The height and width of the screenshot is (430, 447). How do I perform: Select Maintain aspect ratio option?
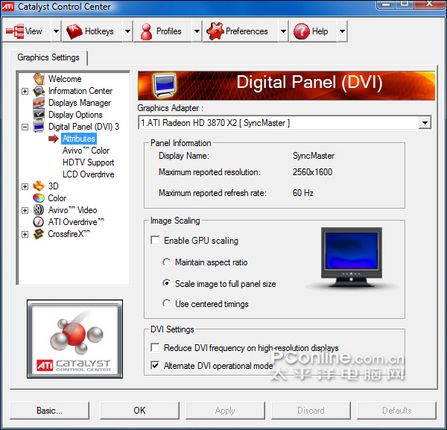(166, 262)
